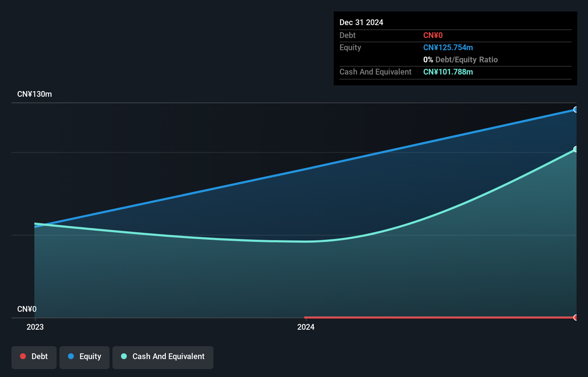Click the red Debt legend dot

point(23,356)
